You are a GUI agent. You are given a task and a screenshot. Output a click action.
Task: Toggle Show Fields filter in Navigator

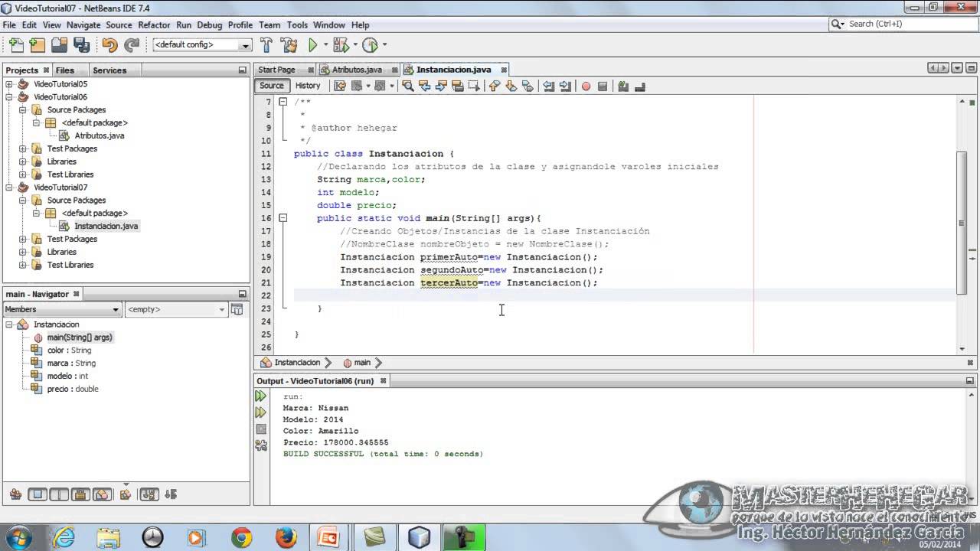(38, 494)
